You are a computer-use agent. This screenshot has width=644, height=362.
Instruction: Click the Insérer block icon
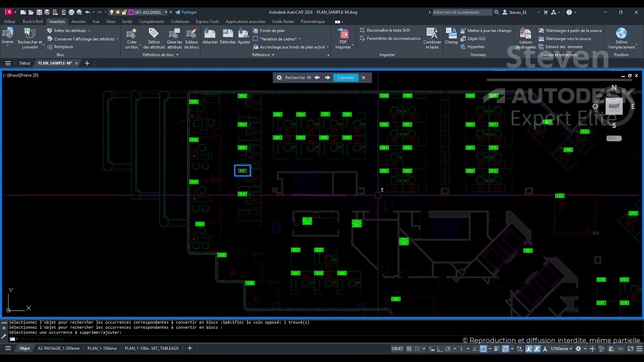(7, 34)
